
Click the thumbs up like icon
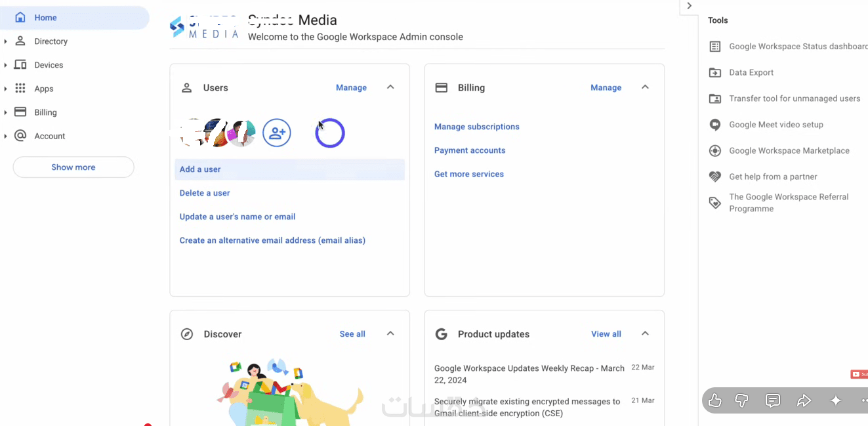715,400
